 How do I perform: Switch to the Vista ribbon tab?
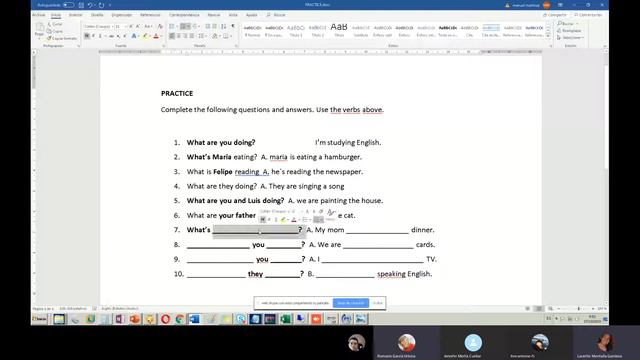pos(233,15)
